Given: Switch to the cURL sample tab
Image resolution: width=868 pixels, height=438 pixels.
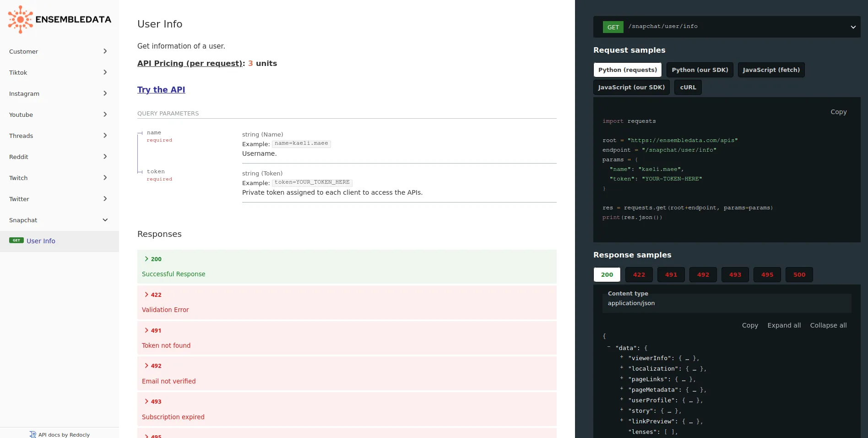Looking at the screenshot, I should point(688,87).
